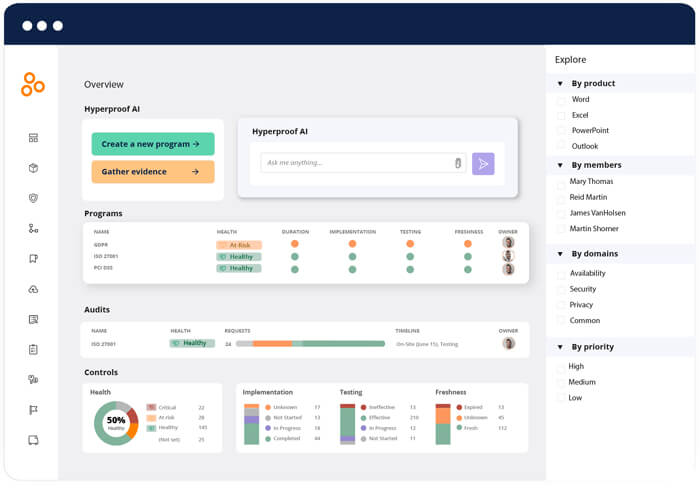This screenshot has width=700, height=491.
Task: Tick the High priority checkbox
Action: point(561,366)
